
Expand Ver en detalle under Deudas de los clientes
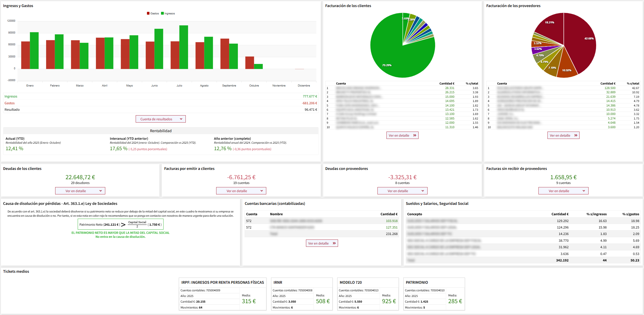(80, 191)
